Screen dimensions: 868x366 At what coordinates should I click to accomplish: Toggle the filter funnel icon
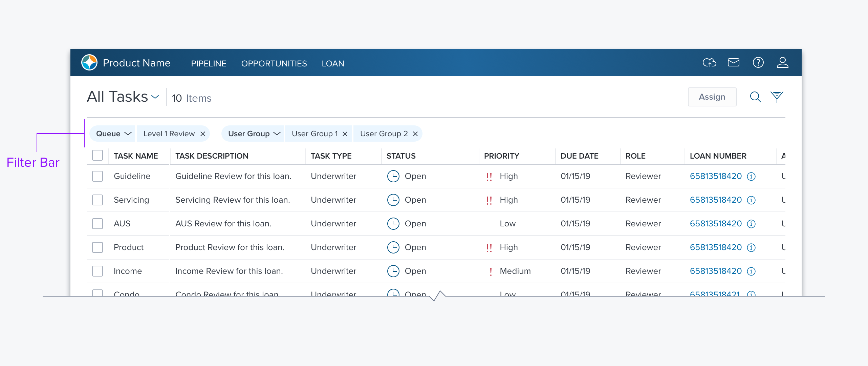point(777,97)
